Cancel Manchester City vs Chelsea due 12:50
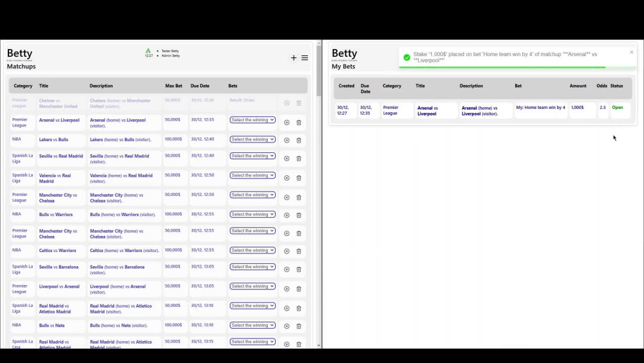Image resolution: width=644 pixels, height=363 pixels. coord(287,197)
